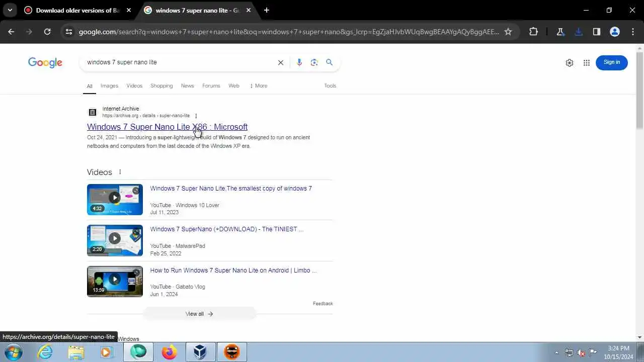
Task: Click the muted volume tray icon
Action: [581, 352]
